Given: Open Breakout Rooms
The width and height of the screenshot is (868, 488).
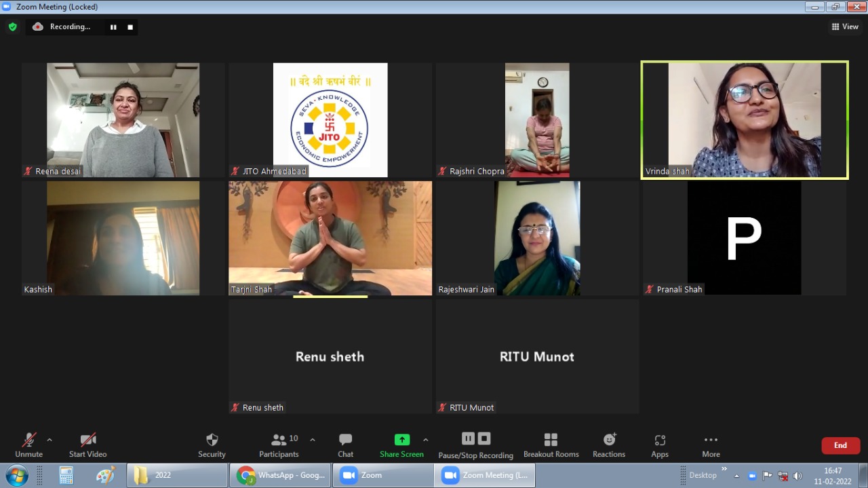Looking at the screenshot, I should 551,440.
